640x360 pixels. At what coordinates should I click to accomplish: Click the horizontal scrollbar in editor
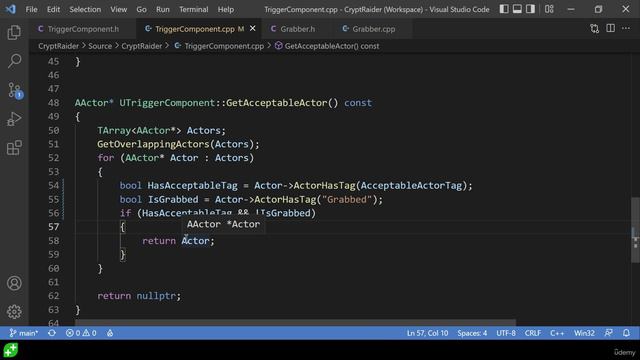pos(295,322)
